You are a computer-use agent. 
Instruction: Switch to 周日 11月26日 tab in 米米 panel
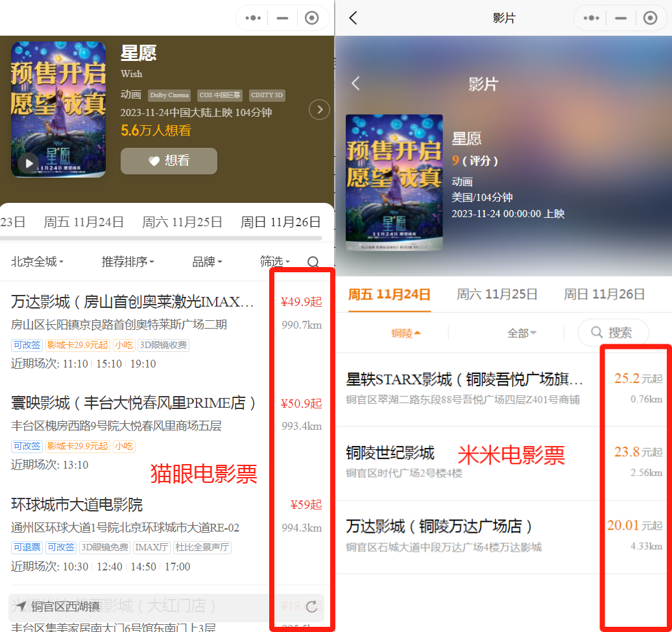pyautogui.click(x=605, y=294)
